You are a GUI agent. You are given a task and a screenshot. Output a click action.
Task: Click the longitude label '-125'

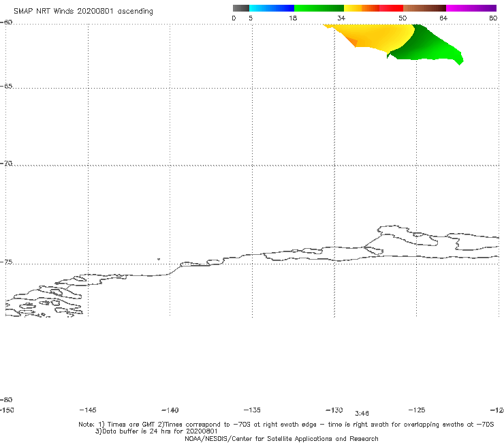point(417,410)
